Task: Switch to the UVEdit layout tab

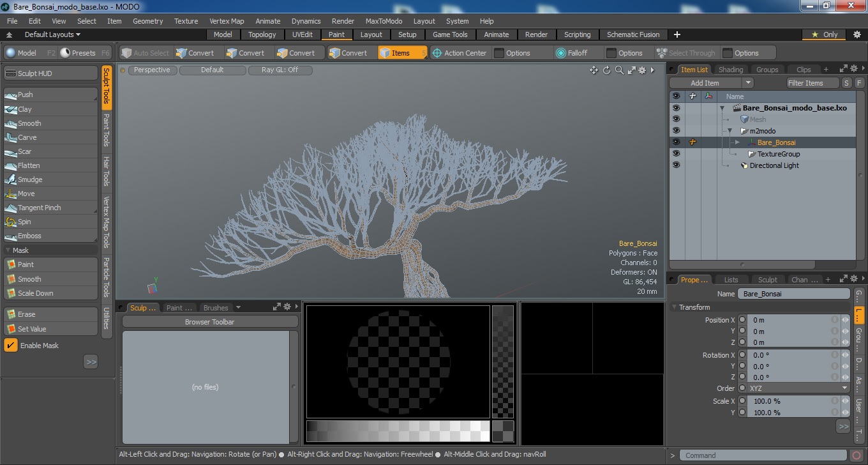Action: point(303,34)
